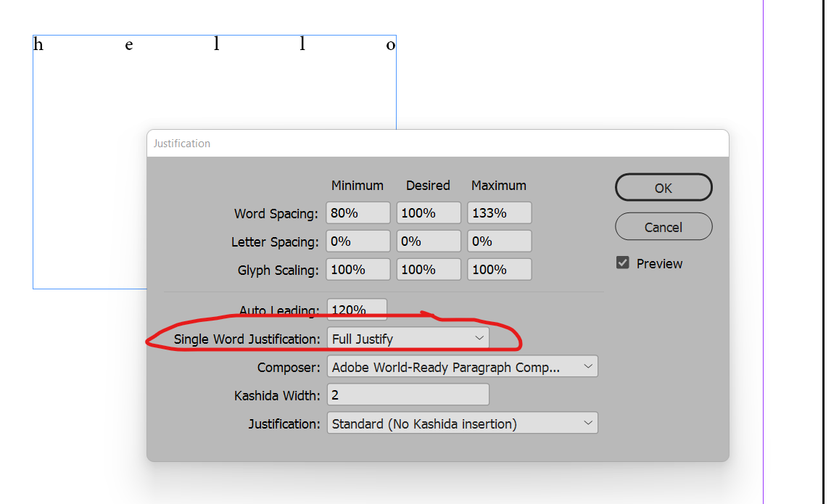Edit the Word Spacing maximum value
Screen dimensions: 839x504
499,213
